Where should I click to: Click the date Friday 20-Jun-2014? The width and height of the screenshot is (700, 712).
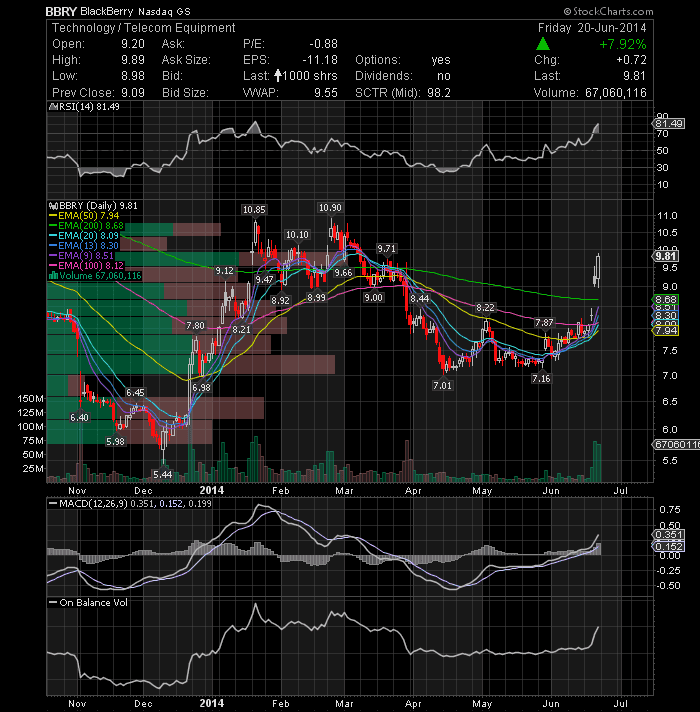point(592,28)
